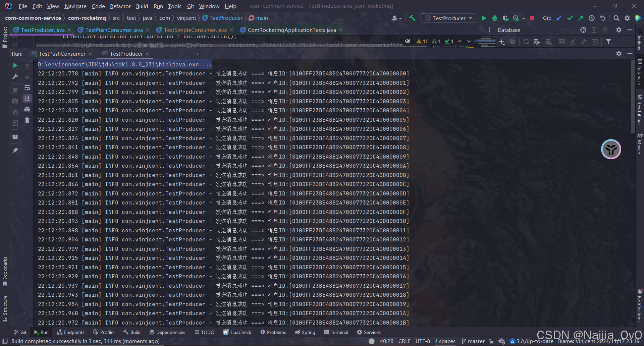This screenshot has width=644, height=346.
Task: Select TestPushConsumer tab in Run panel
Action: 62,54
